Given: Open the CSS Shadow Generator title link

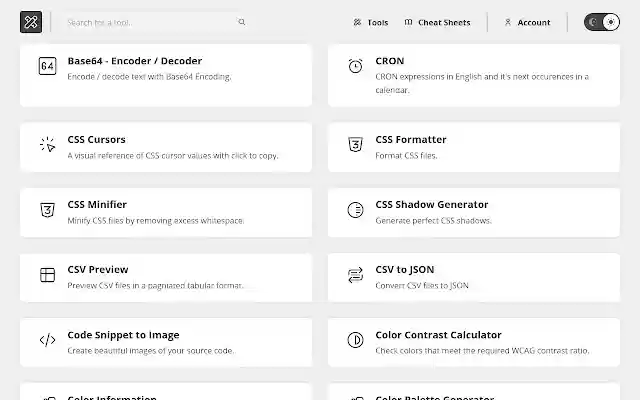Looking at the screenshot, I should click(431, 204).
